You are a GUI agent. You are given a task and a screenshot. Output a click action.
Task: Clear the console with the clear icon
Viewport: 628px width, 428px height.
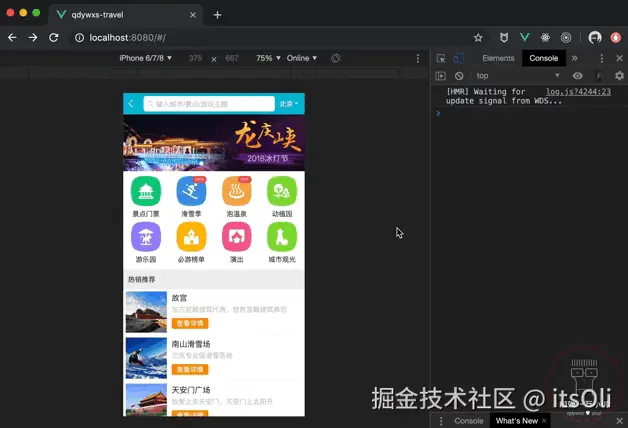click(459, 76)
